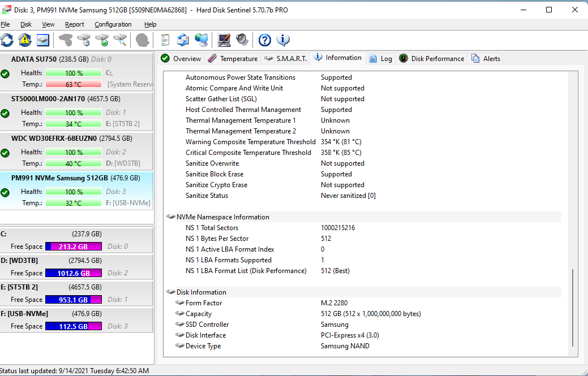The height and width of the screenshot is (376, 588).
Task: Click the monitor with screwdriver configuration icon
Action: click(224, 40)
